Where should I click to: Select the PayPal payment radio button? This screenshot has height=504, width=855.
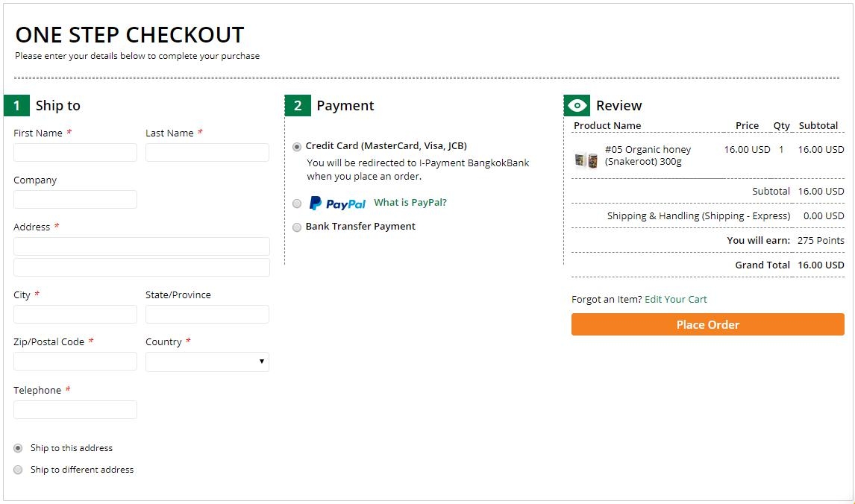(297, 204)
